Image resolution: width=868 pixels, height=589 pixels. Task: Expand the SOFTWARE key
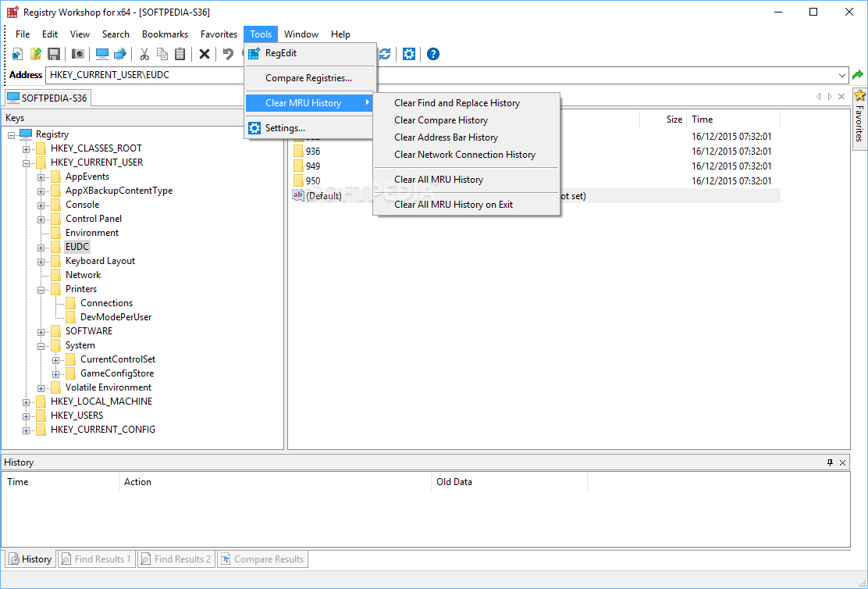click(x=41, y=332)
